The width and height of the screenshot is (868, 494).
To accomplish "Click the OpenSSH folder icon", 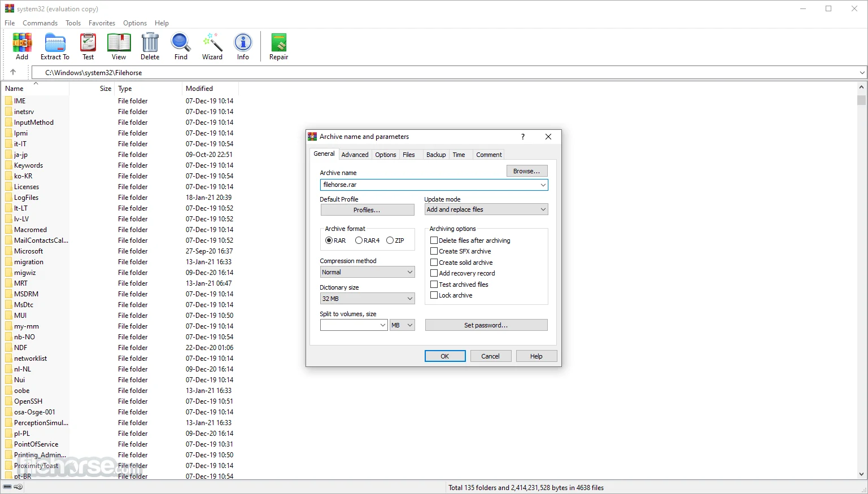I will (x=8, y=401).
